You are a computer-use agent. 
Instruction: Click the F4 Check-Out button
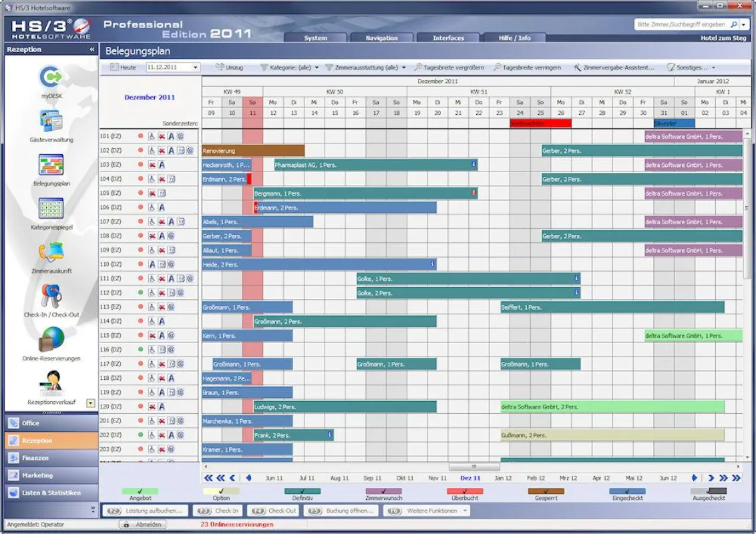coord(273,511)
